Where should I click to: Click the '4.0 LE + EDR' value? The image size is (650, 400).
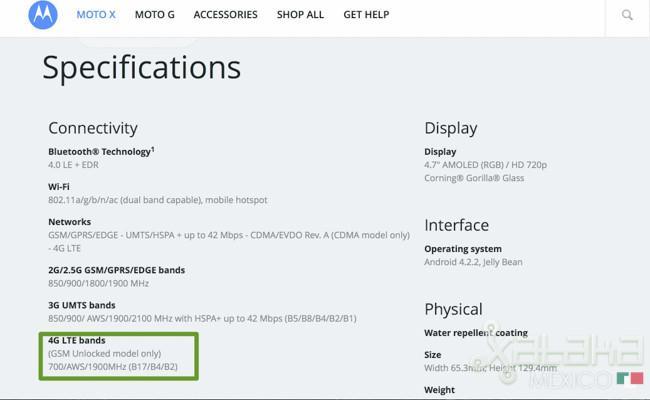(x=73, y=165)
